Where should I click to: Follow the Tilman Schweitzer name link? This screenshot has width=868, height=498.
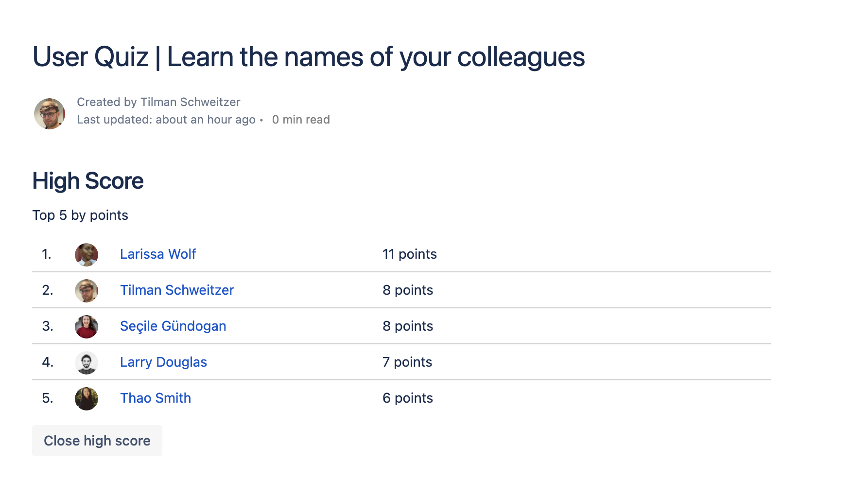[177, 290]
